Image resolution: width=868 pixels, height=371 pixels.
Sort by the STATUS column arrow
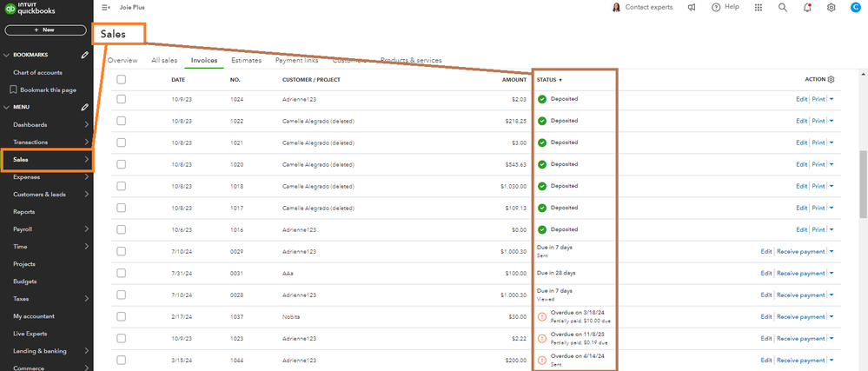click(560, 80)
